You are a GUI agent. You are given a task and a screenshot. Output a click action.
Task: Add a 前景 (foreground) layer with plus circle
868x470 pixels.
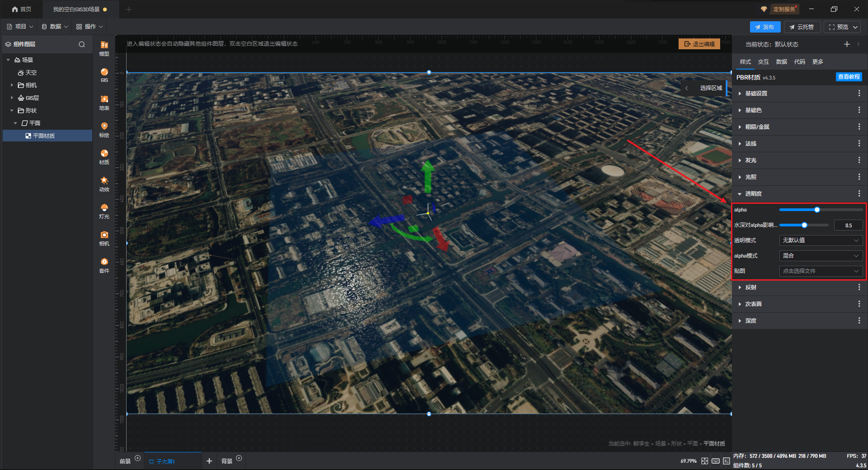[138, 458]
